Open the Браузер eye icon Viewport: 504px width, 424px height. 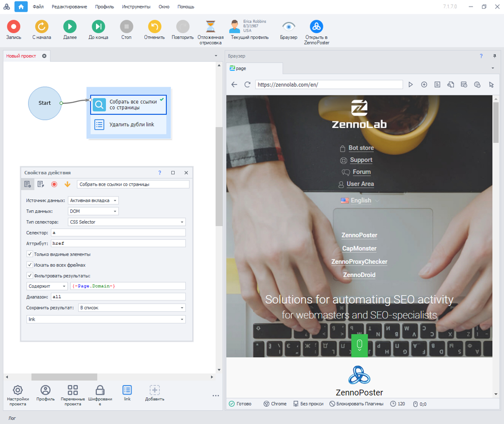click(x=288, y=27)
